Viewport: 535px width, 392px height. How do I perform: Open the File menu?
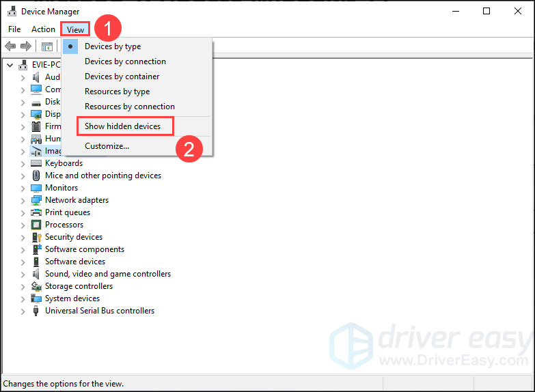point(14,29)
